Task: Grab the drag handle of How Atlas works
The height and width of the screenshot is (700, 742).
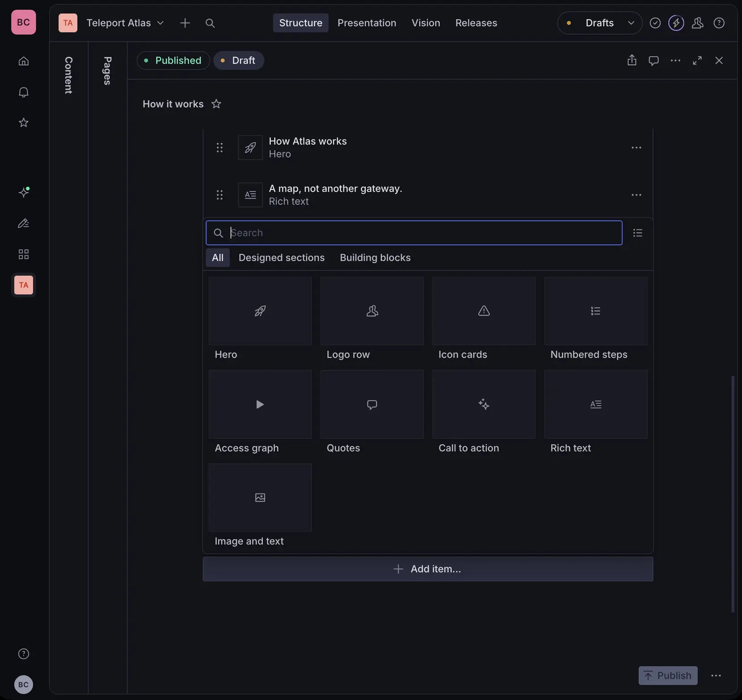Action: pos(219,148)
